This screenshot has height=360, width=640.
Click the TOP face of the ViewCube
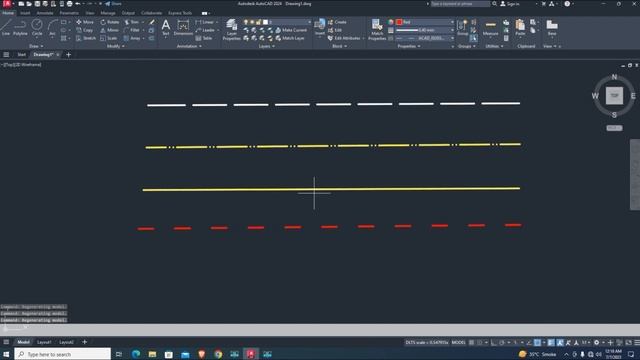pyautogui.click(x=614, y=96)
